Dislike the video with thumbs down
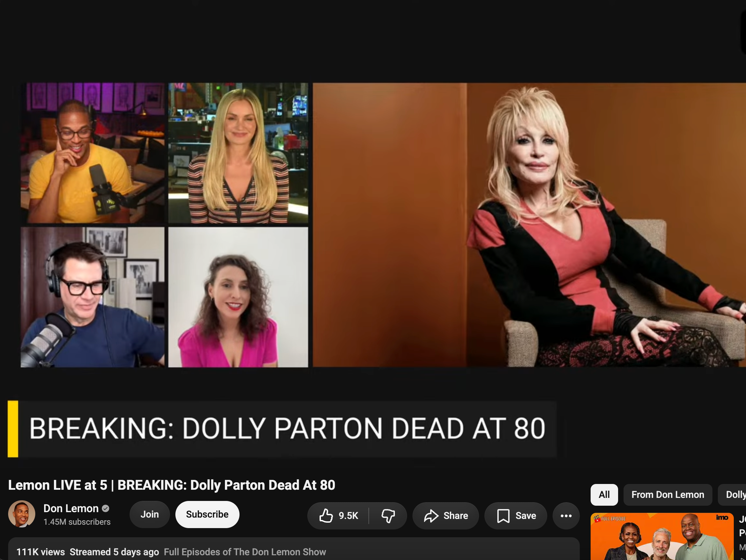 [388, 516]
